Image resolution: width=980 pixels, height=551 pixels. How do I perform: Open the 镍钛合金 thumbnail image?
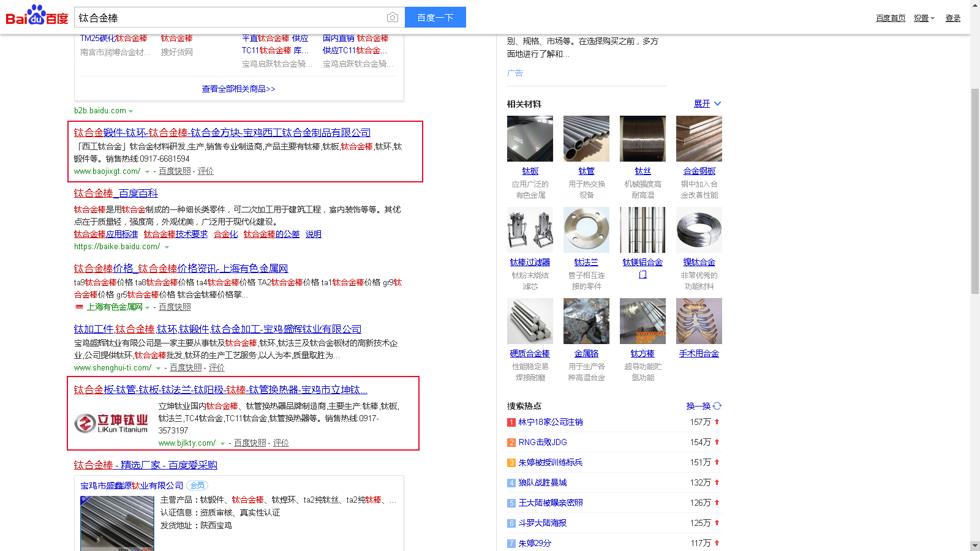coord(699,230)
